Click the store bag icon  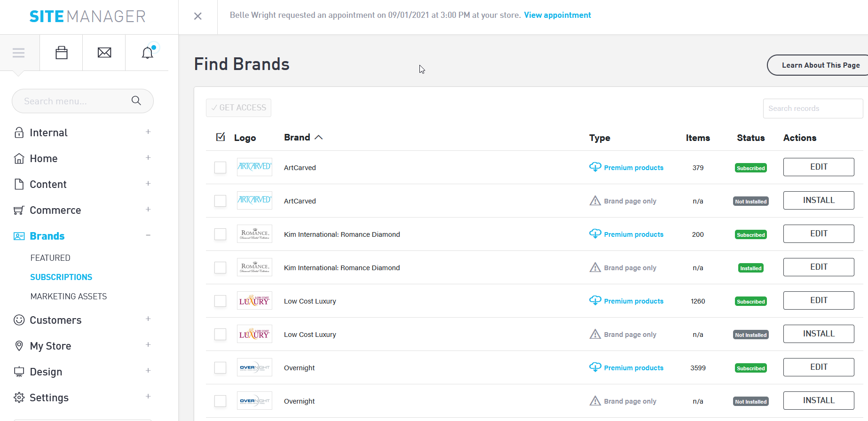[62, 53]
